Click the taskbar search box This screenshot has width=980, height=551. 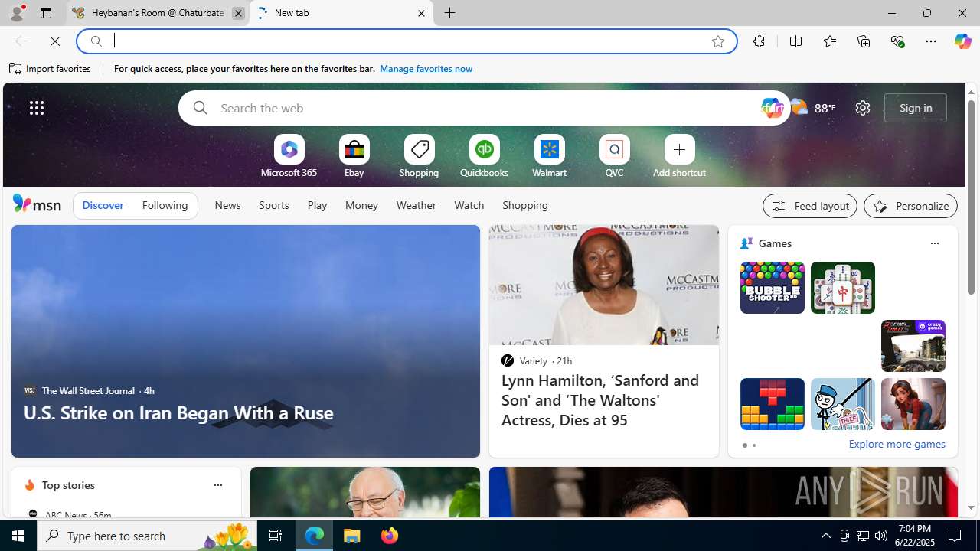(x=147, y=536)
